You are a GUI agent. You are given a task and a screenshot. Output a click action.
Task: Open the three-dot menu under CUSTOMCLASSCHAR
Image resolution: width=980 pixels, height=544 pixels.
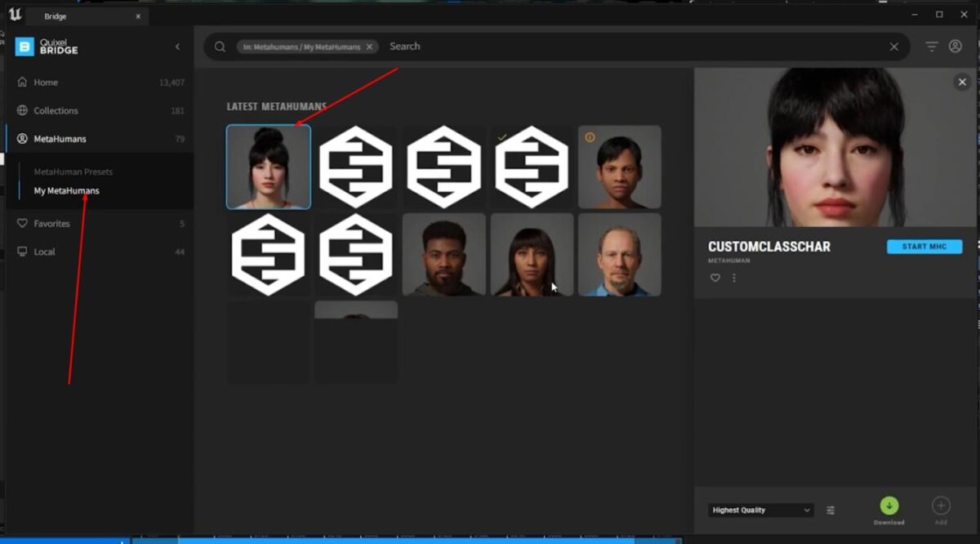click(x=733, y=278)
